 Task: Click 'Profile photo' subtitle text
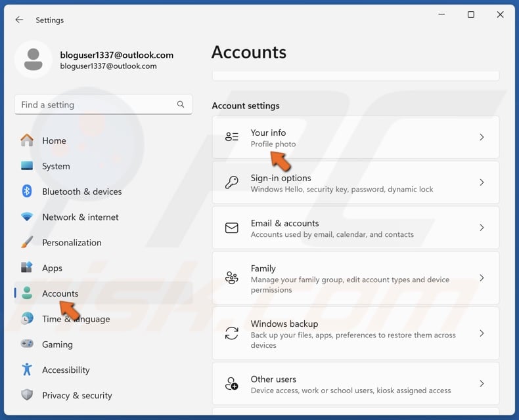273,144
